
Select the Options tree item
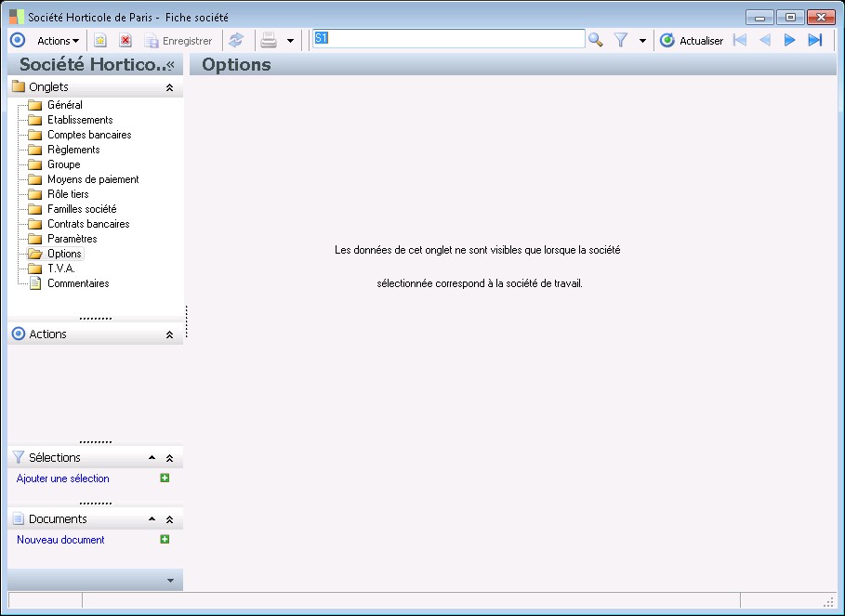(x=64, y=254)
